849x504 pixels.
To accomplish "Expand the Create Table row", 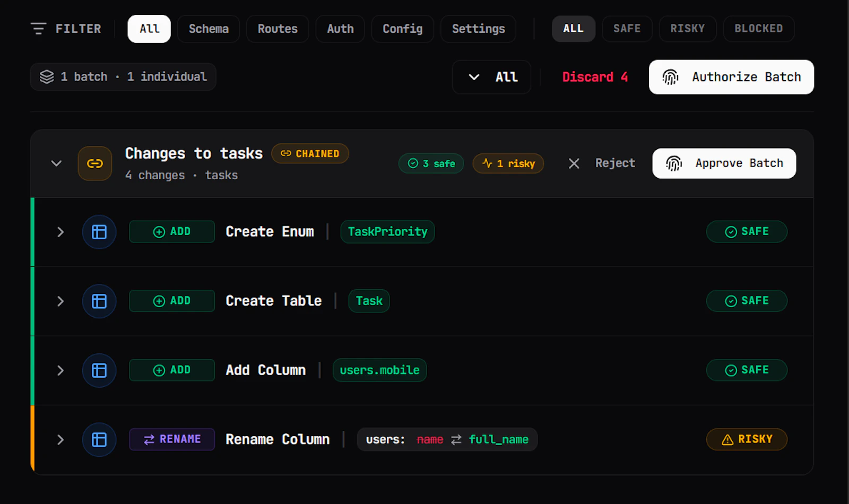I will (x=60, y=301).
